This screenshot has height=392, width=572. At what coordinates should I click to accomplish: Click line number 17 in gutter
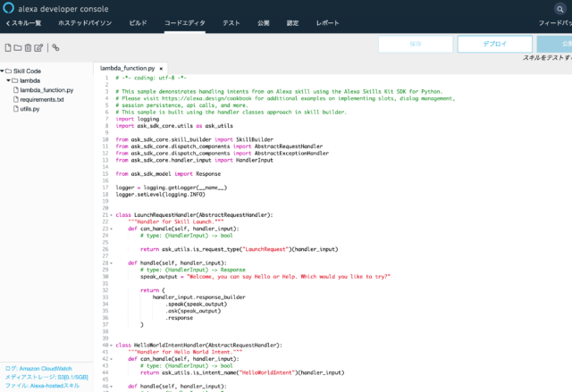[x=105, y=188]
